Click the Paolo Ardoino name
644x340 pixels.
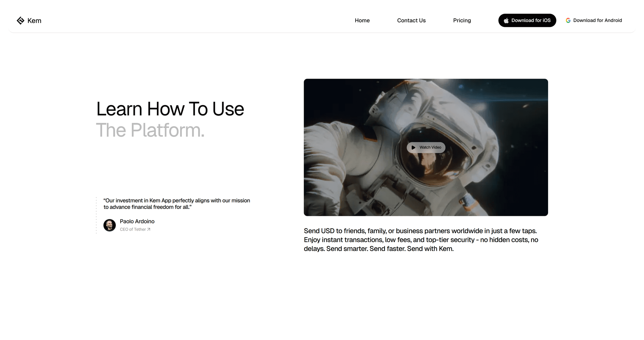137,221
